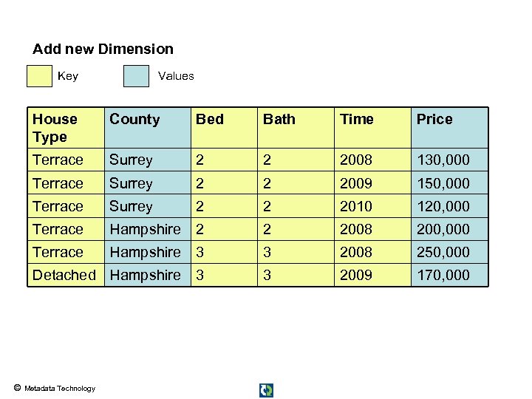Image resolution: width=532 pixels, height=399 pixels.
Task: Click 'Terrace' in the 130,000 row
Action: (66, 160)
